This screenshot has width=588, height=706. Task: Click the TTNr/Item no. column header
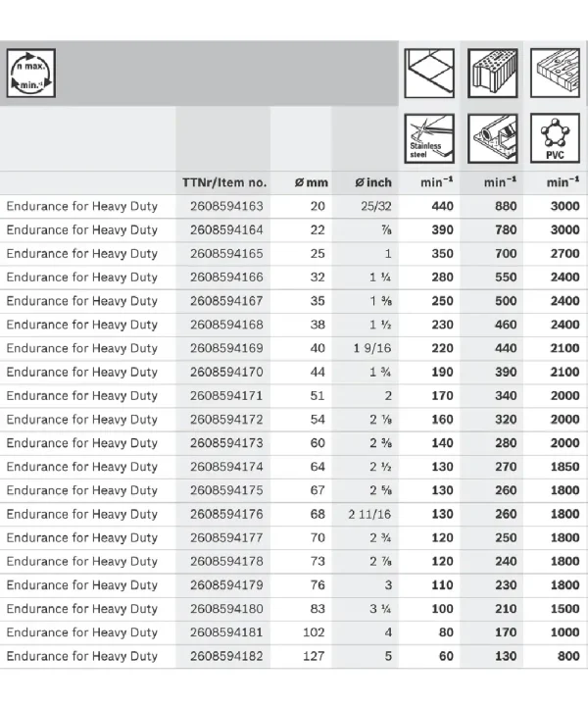pos(224,182)
